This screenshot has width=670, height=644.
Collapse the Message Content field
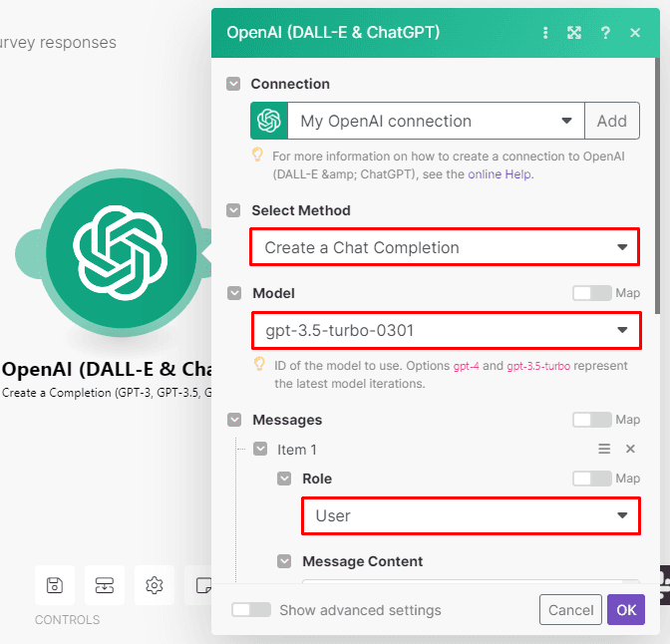click(x=284, y=561)
